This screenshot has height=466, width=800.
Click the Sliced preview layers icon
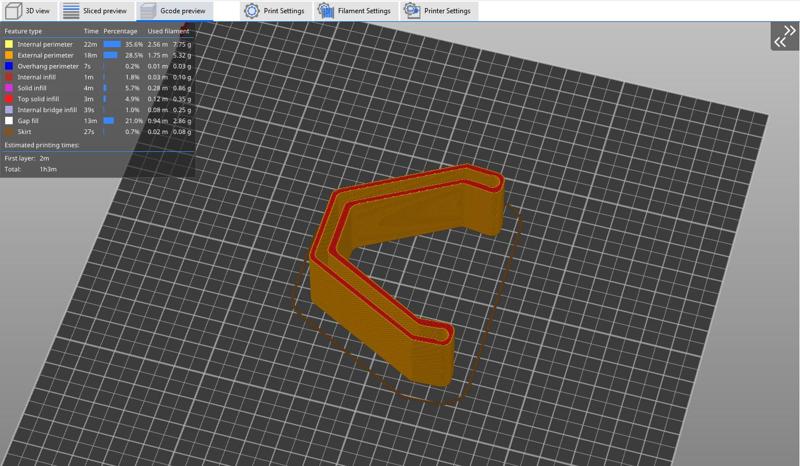(71, 11)
